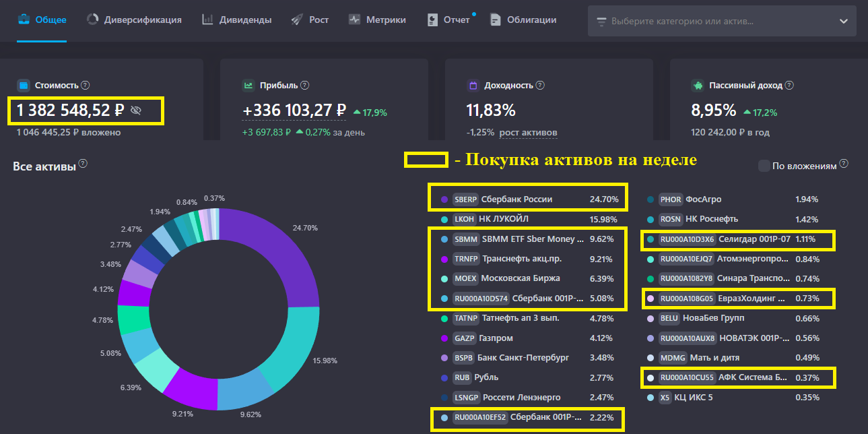Image resolution: width=868 pixels, height=434 pixels.
Task: Click the document icon of Облигации tab
Action: click(496, 20)
